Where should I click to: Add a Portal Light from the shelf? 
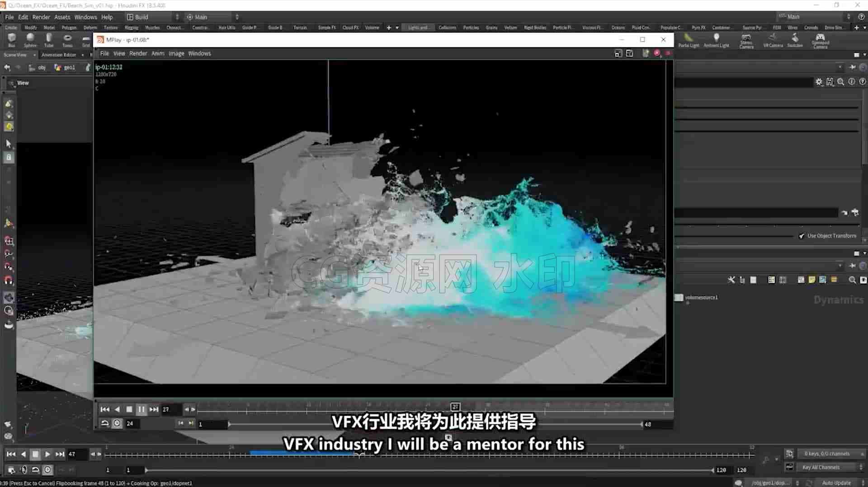(x=689, y=40)
